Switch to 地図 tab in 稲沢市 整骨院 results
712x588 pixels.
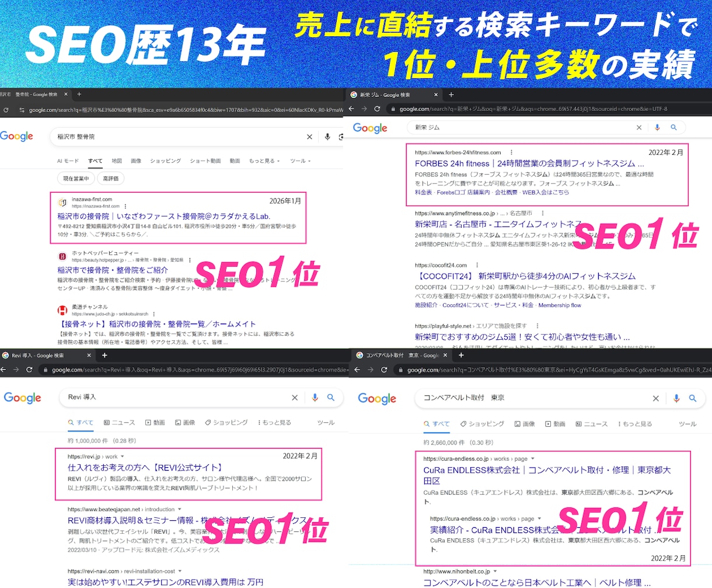(x=117, y=161)
